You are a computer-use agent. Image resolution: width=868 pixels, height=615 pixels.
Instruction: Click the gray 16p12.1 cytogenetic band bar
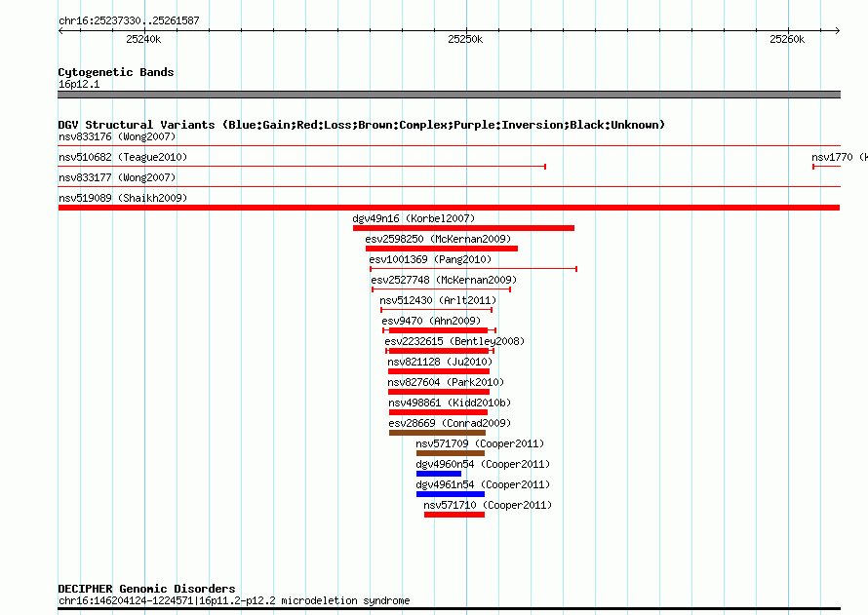pos(449,95)
